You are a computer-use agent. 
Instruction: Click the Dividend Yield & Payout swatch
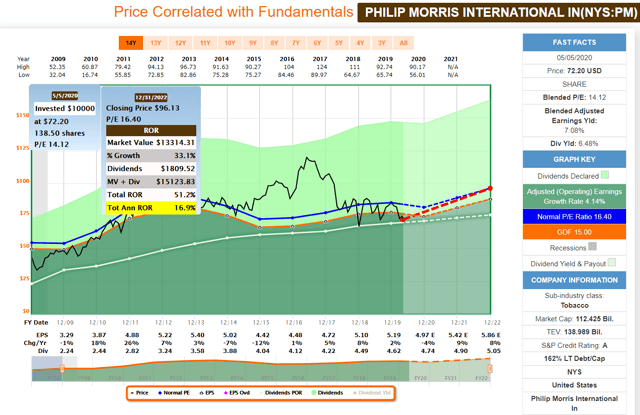click(x=611, y=262)
